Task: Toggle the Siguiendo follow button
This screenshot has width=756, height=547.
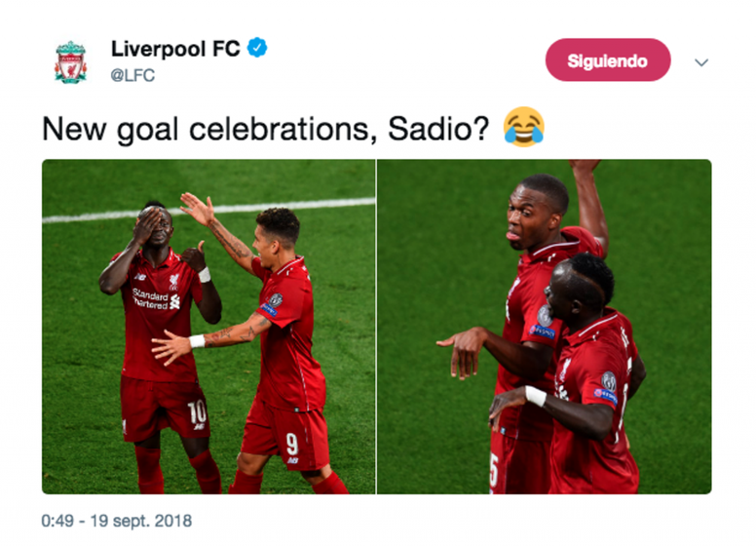Action: [x=608, y=60]
